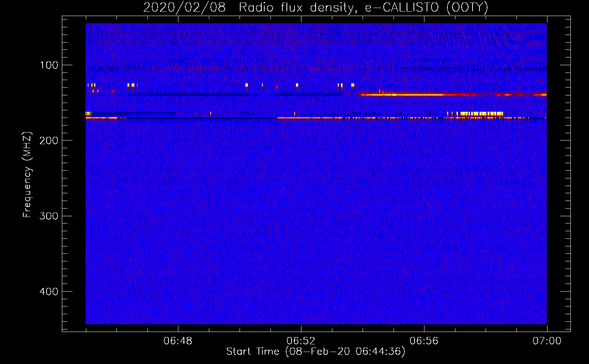Click the '07:00' time tick label
The height and width of the screenshot is (364, 589).
point(547,341)
